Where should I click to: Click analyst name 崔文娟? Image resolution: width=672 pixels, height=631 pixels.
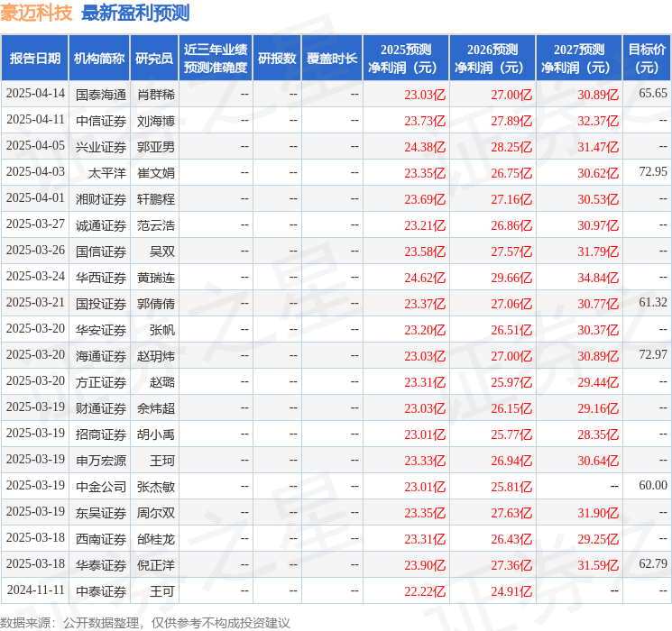point(155,173)
